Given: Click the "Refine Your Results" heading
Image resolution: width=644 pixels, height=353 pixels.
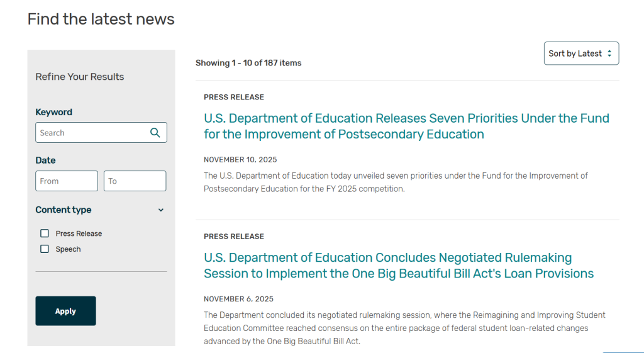Looking at the screenshot, I should click(x=80, y=76).
